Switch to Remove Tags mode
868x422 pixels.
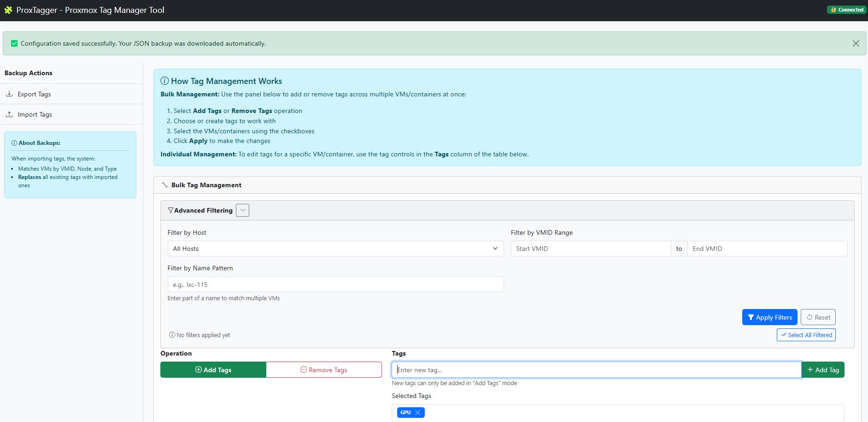coord(324,369)
